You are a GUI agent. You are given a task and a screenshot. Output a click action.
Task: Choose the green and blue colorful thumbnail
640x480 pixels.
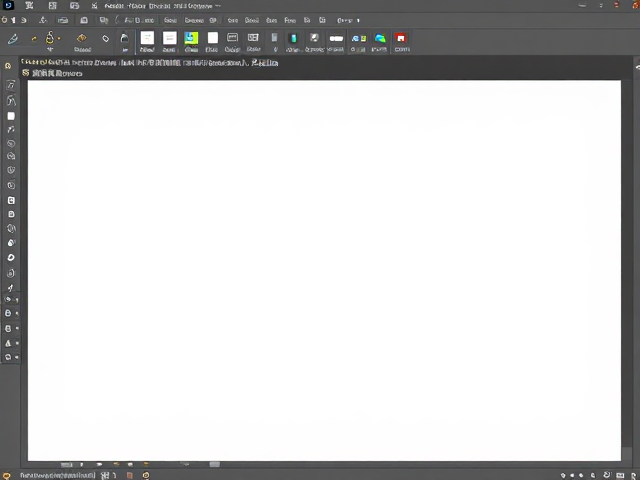191,38
